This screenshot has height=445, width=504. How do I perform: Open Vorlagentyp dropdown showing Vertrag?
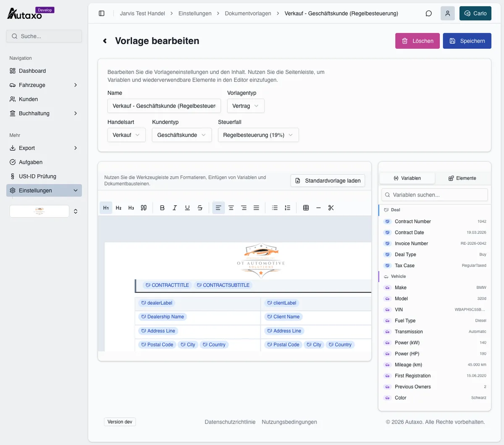tap(246, 106)
